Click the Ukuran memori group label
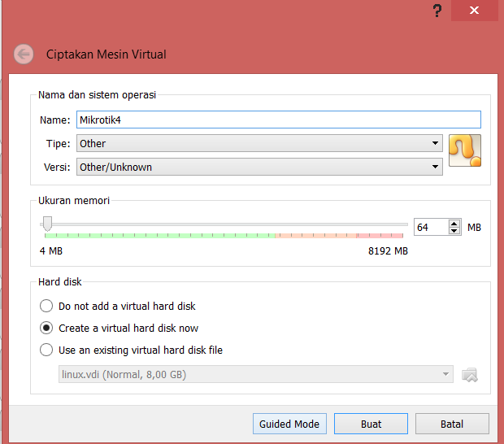This screenshot has height=444, width=504. (x=74, y=200)
